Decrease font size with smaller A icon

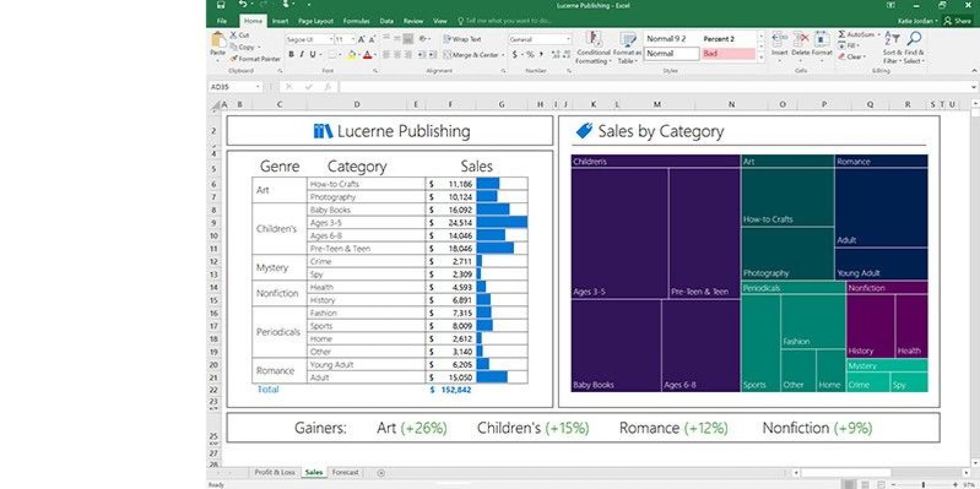click(x=371, y=39)
